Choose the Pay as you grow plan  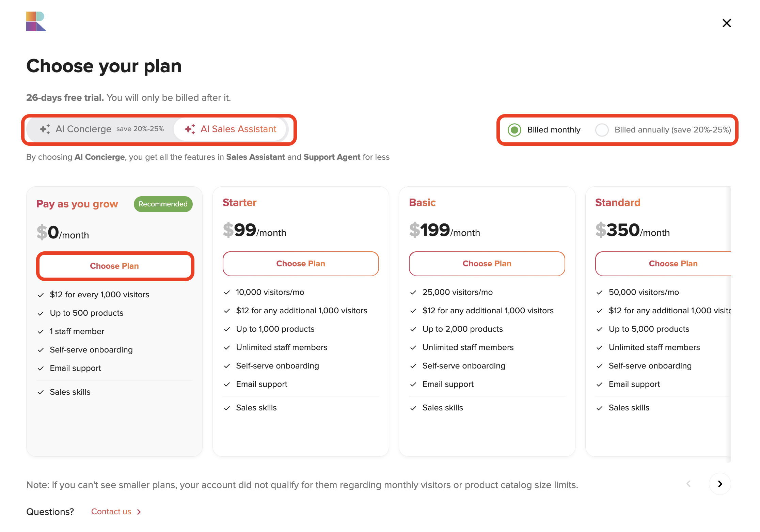pos(114,266)
